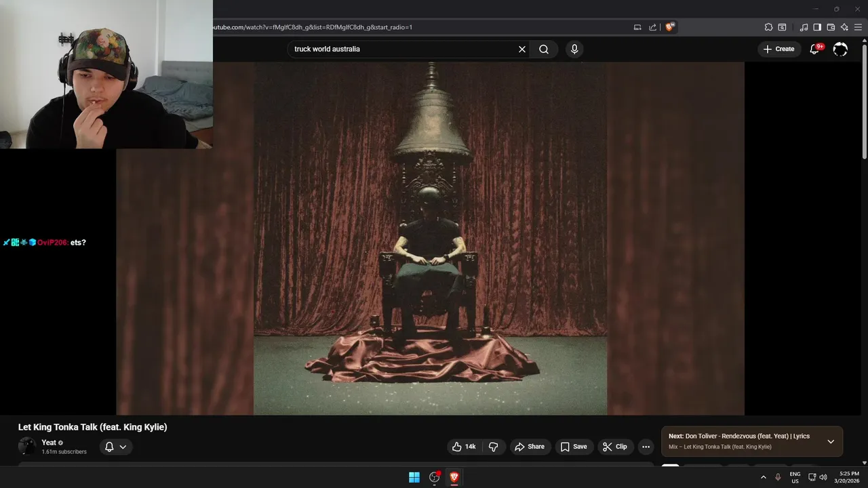Image resolution: width=868 pixels, height=488 pixels.
Task: Open YouTube notifications bell
Action: tap(815, 49)
